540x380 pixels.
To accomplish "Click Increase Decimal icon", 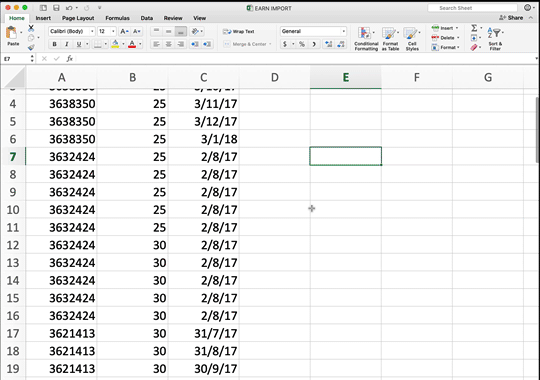I will tap(329, 44).
